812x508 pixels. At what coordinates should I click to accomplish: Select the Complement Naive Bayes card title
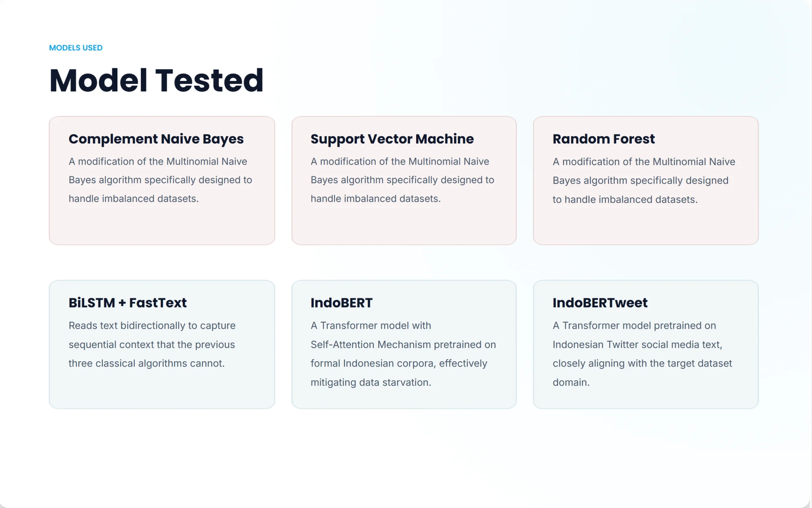pos(156,139)
